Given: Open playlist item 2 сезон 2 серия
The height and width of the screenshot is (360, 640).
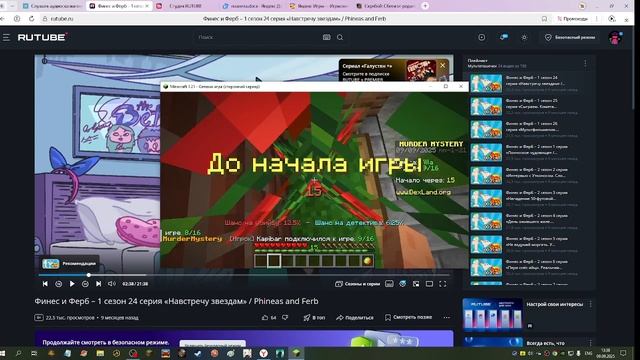Looking at the screenshot, I should (x=527, y=176).
